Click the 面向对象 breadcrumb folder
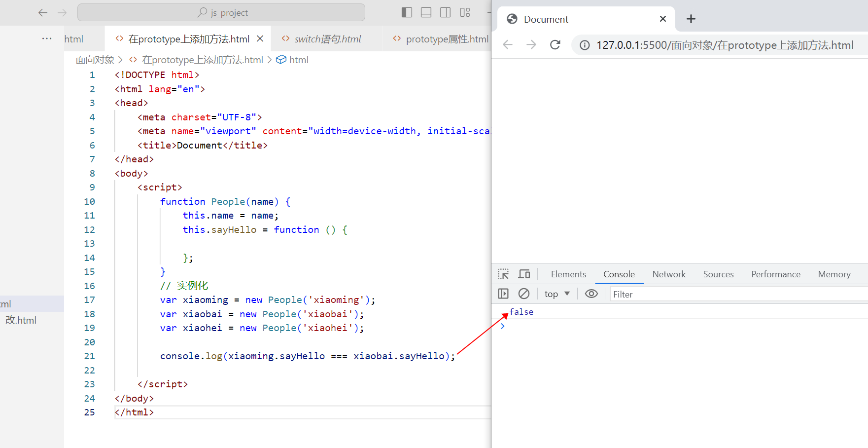868x448 pixels. coord(95,60)
